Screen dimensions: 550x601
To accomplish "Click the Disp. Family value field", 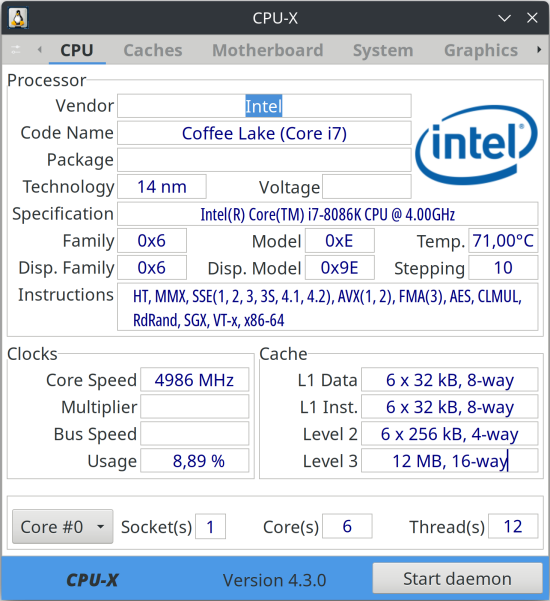I will (x=152, y=268).
